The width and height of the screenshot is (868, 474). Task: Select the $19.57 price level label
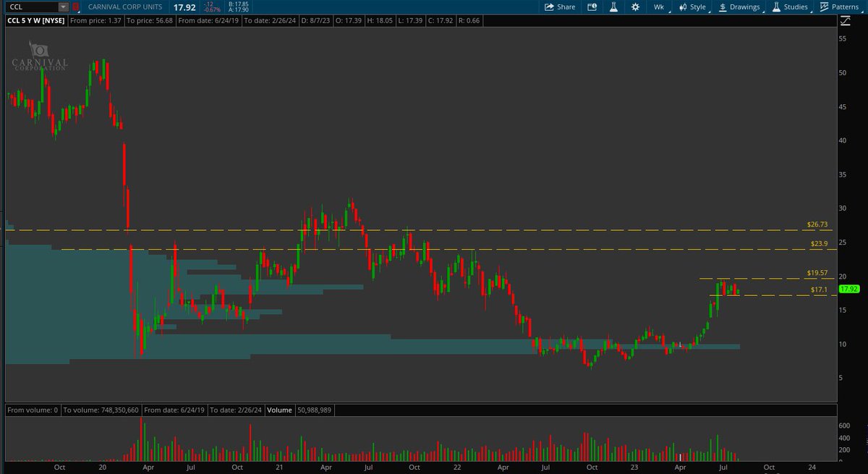tap(817, 273)
